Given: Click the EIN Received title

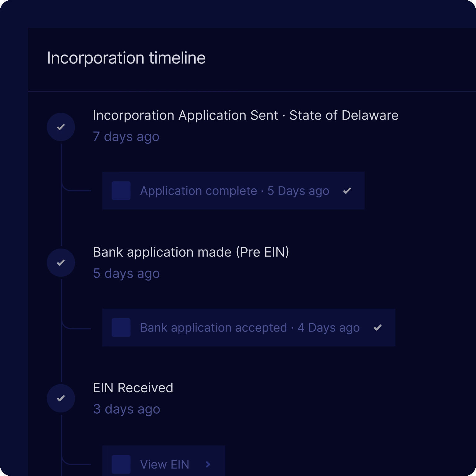Looking at the screenshot, I should (133, 388).
